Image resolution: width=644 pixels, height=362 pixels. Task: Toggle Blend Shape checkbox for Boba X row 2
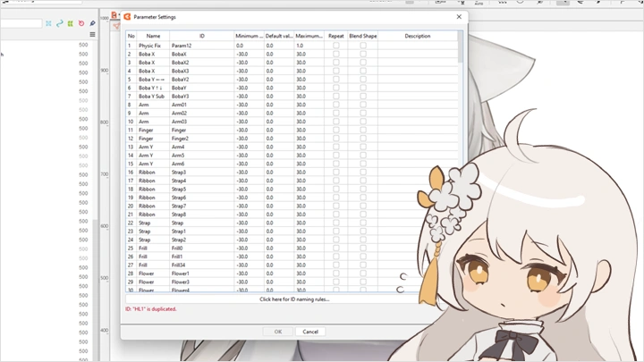pyautogui.click(x=363, y=55)
